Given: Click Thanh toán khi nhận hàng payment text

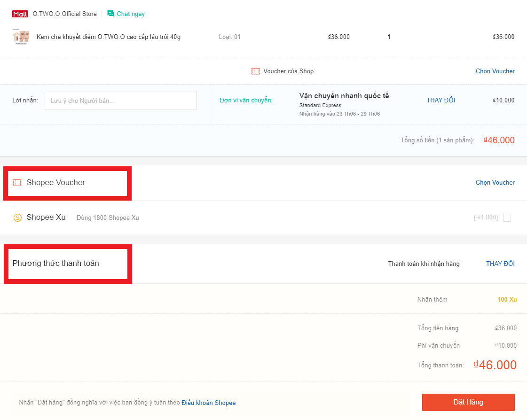Looking at the screenshot, I should (424, 264).
